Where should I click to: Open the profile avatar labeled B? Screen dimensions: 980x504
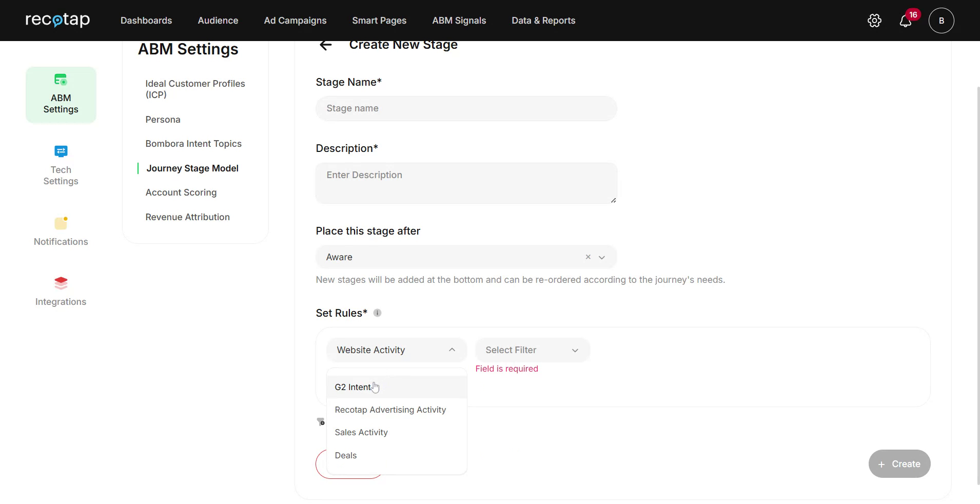coord(942,21)
